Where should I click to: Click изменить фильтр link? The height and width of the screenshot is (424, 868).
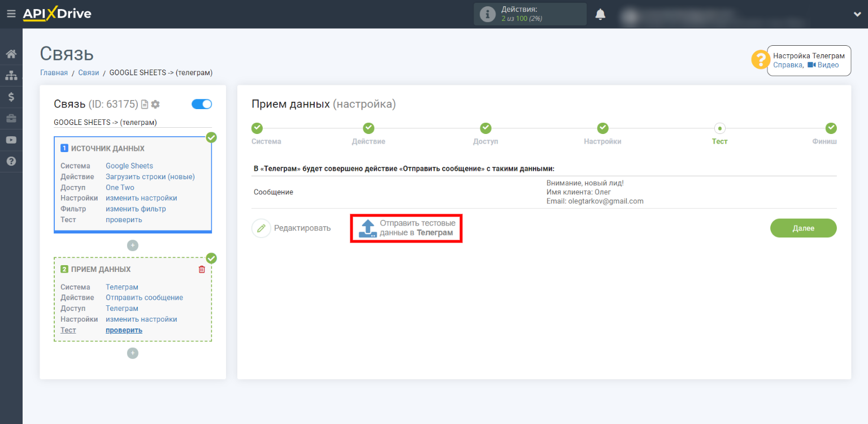[x=136, y=209]
